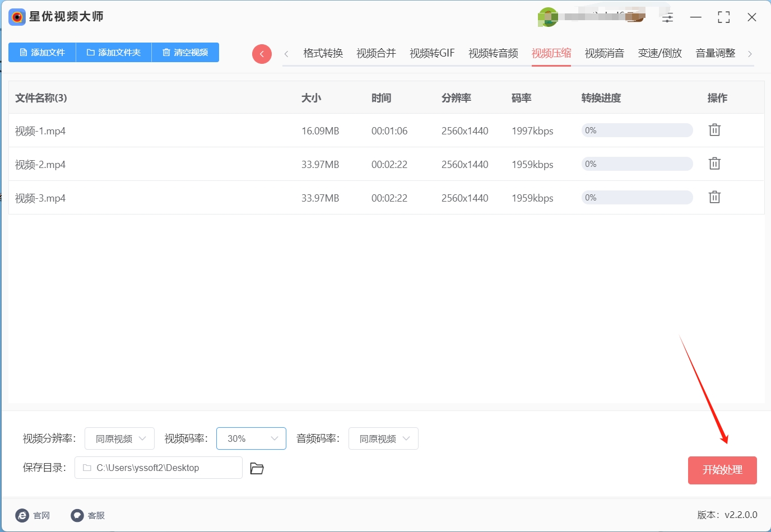The image size is (771, 532).
Task: Expand the 视频分辨率 dropdown
Action: click(x=119, y=438)
